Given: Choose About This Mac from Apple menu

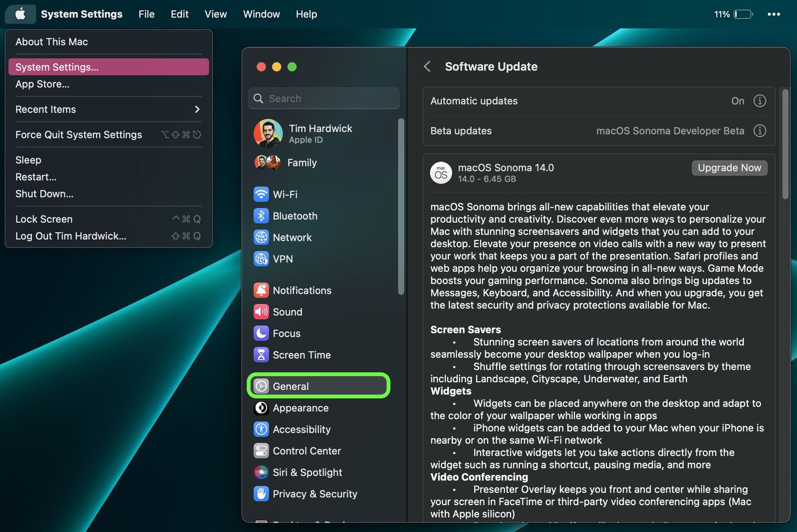Looking at the screenshot, I should coord(52,42).
